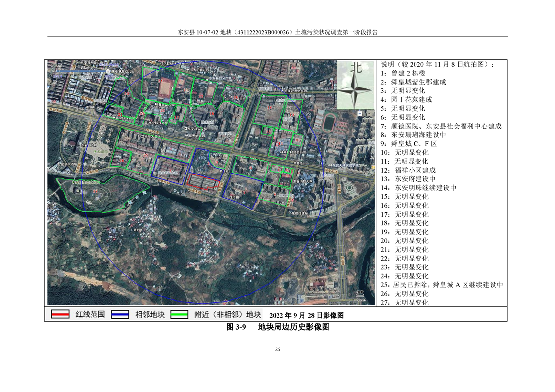Click parcel number 14 on the map

pos(270,107)
